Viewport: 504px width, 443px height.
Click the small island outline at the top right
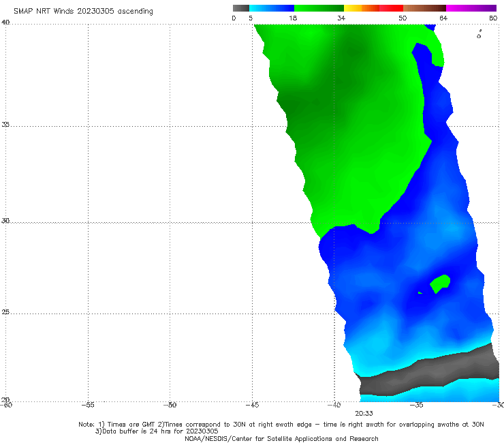(x=479, y=35)
